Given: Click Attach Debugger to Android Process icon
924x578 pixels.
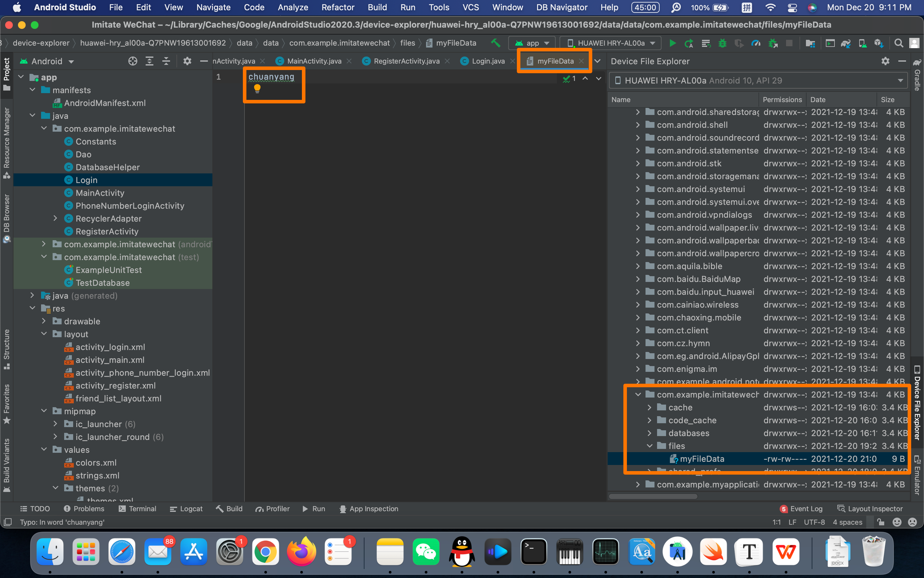Looking at the screenshot, I should coord(773,43).
